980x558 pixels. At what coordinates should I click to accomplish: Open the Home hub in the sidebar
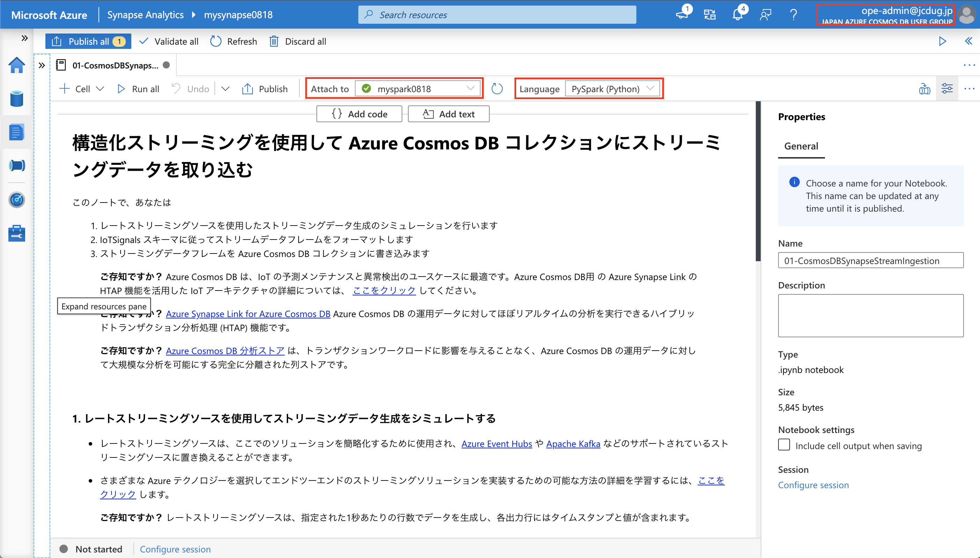click(x=17, y=65)
